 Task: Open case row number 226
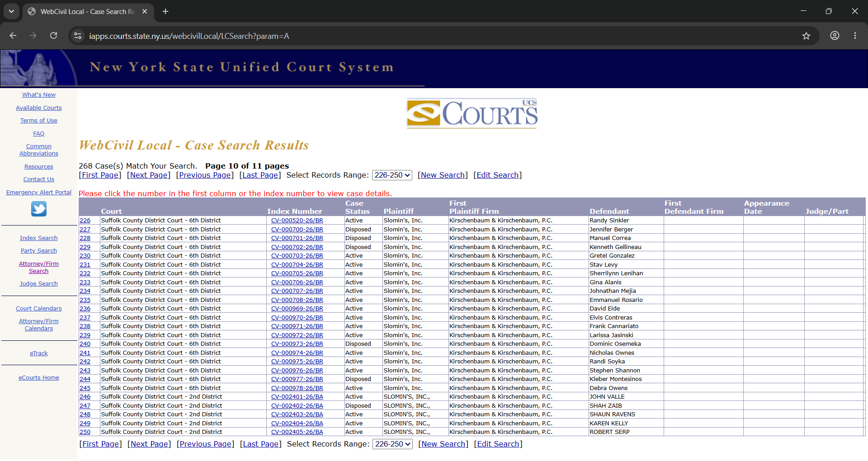pos(85,221)
